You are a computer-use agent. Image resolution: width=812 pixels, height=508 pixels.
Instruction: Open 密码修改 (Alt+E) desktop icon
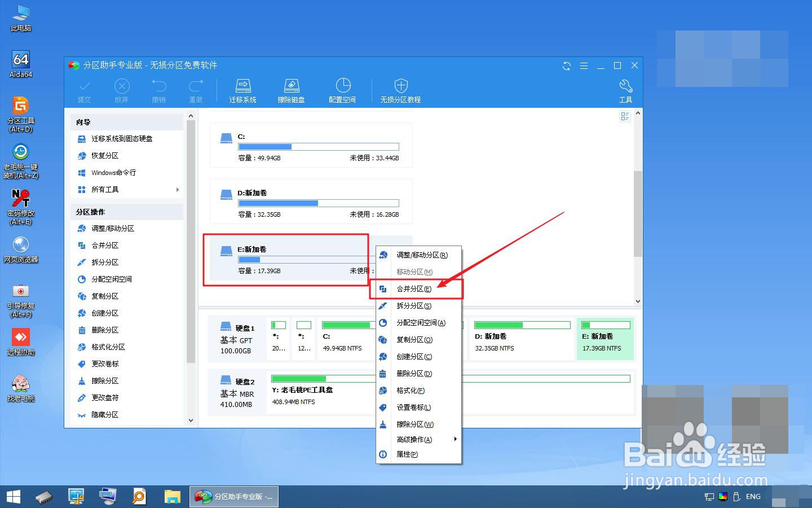tap(21, 207)
